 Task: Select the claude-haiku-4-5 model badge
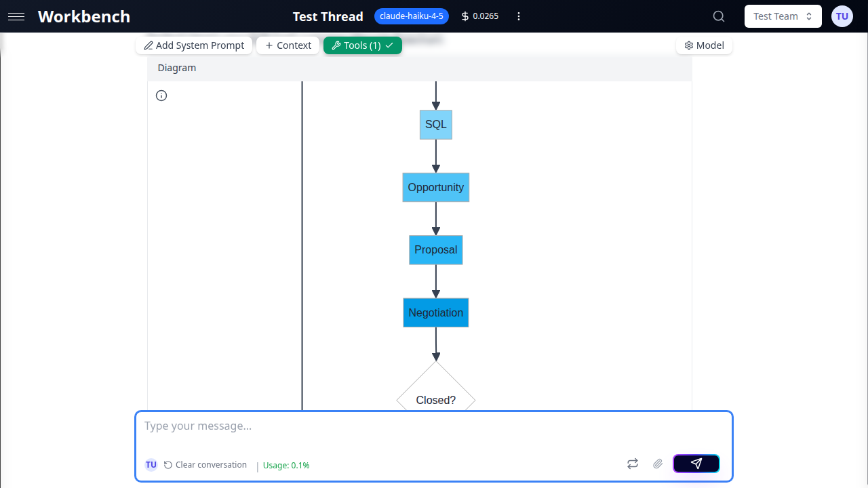pyautogui.click(x=411, y=16)
